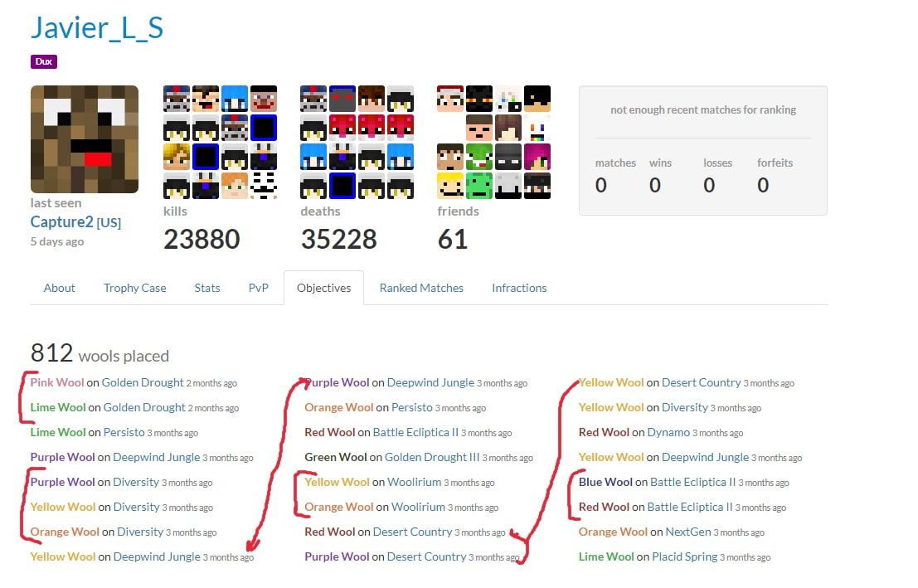Open Woolirium in the Yellow Wool row
Screen dimensions: 918x588
(x=415, y=482)
